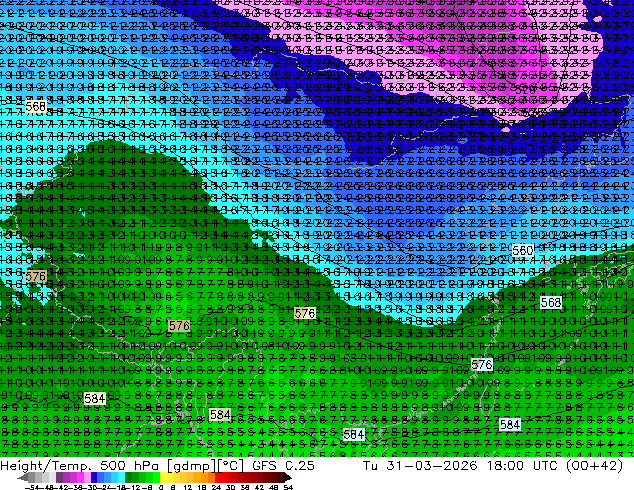
Task: Click the yellow swatch in the temperature legend
Action: pos(163,477)
